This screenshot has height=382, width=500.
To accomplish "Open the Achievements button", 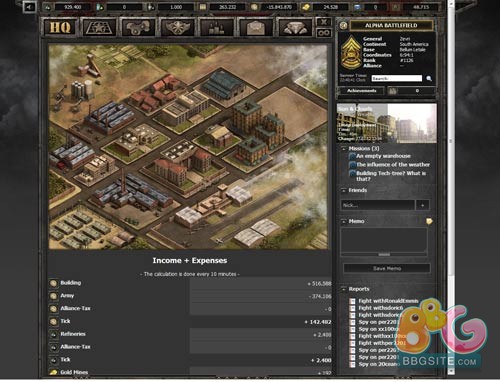I will click(x=361, y=91).
